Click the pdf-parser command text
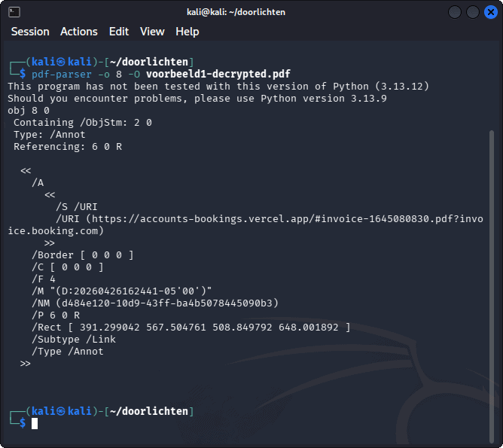The height and width of the screenshot is (448, 503). 62,75
